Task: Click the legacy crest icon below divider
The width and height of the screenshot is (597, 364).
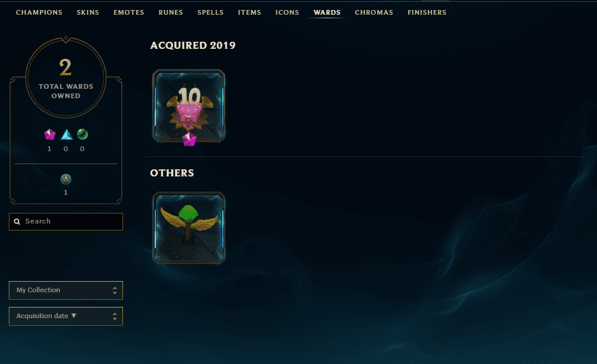Action: [66, 179]
